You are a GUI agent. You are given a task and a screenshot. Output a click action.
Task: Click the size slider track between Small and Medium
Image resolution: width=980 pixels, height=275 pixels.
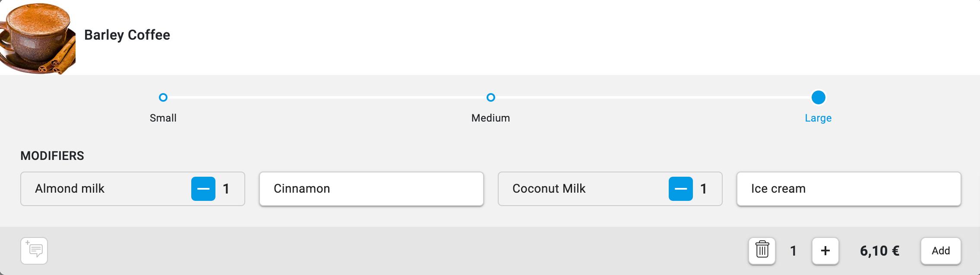pyautogui.click(x=327, y=97)
